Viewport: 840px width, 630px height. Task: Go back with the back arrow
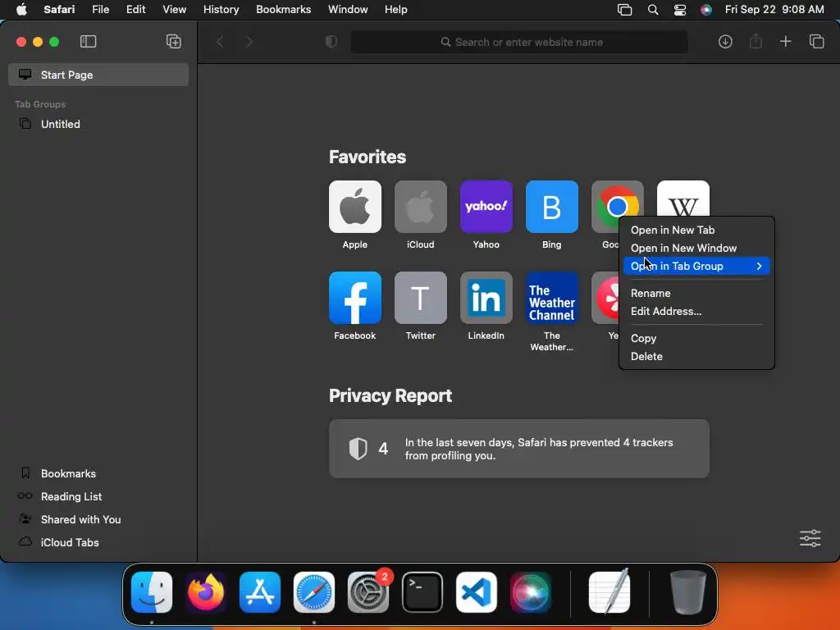220,42
